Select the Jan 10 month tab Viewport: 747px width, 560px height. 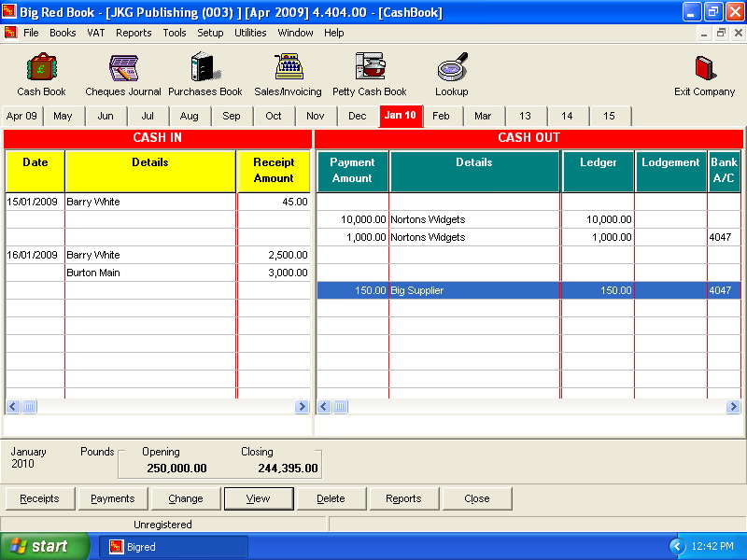point(401,116)
